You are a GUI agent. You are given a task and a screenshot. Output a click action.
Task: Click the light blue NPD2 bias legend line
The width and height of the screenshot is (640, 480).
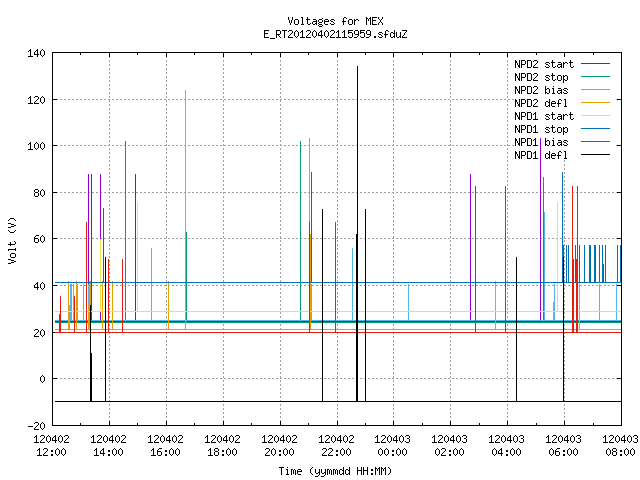pos(596,90)
